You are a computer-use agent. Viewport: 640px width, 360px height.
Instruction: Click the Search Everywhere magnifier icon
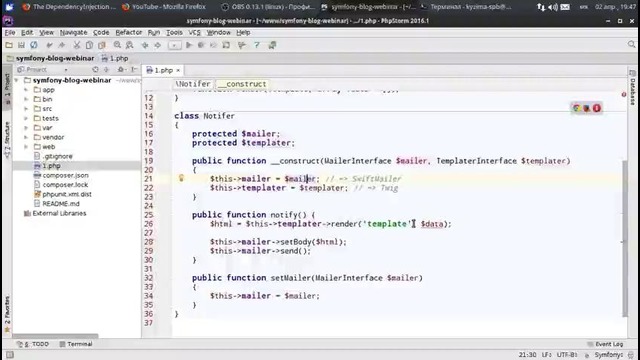(631, 44)
